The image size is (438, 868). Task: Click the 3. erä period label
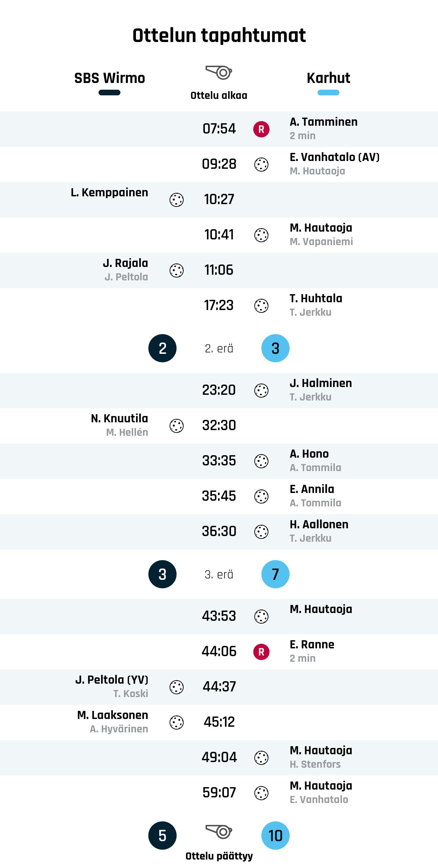click(219, 575)
